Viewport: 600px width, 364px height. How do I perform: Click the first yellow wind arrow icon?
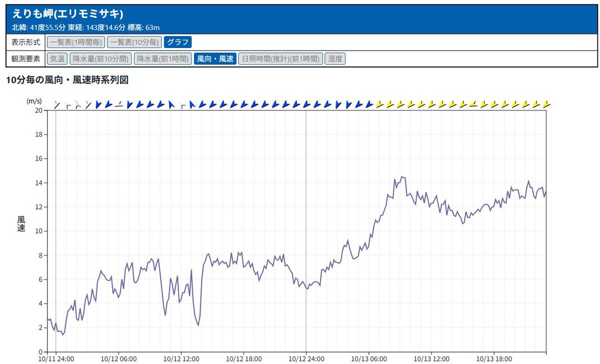point(379,104)
